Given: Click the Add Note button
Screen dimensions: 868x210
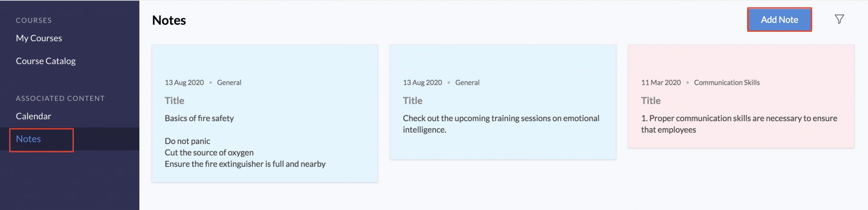Looking at the screenshot, I should (779, 20).
